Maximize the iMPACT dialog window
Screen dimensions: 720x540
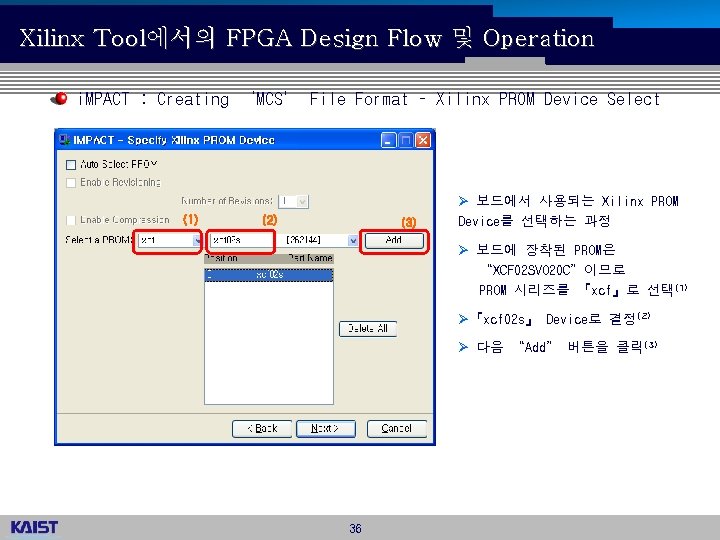coord(406,140)
